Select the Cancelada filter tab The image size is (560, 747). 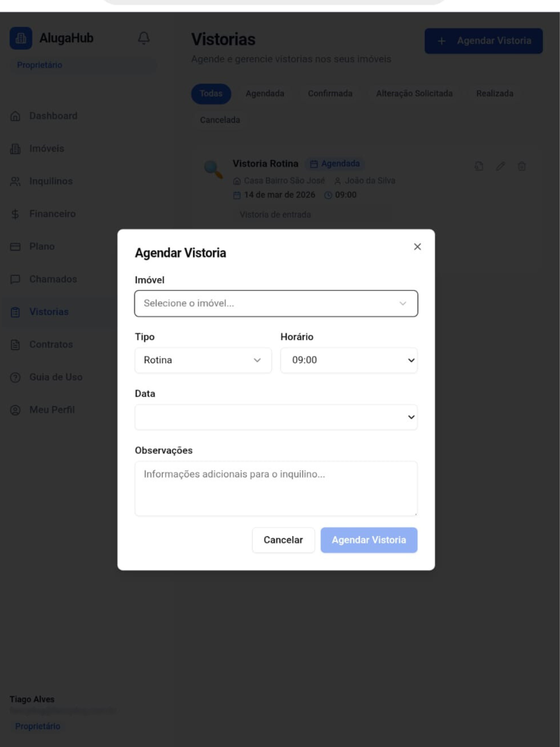(220, 120)
